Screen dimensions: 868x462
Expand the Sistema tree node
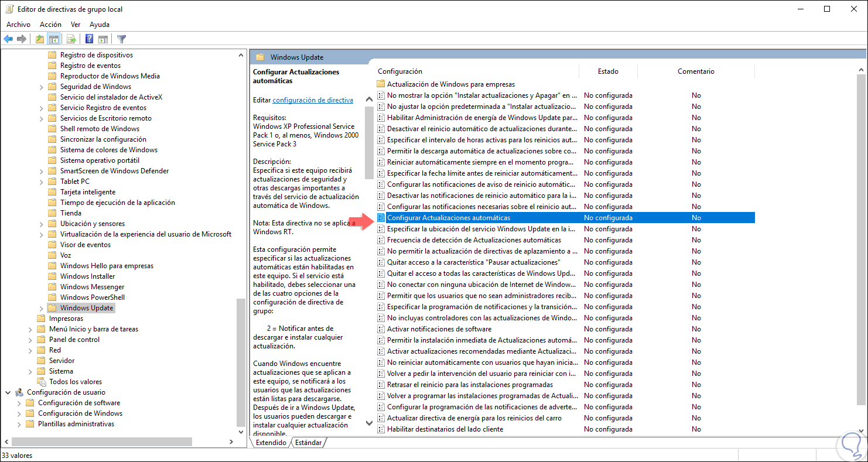30,371
